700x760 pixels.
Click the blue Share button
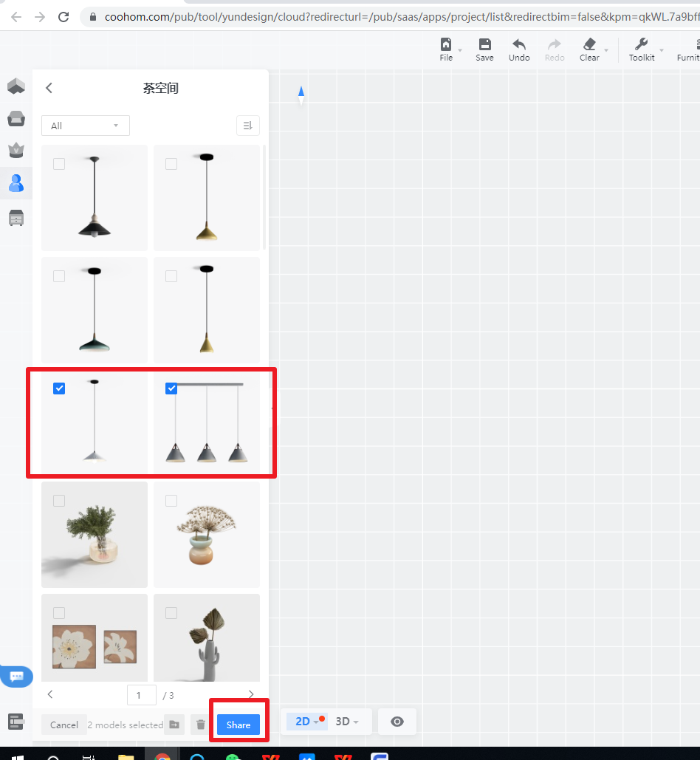pos(238,725)
